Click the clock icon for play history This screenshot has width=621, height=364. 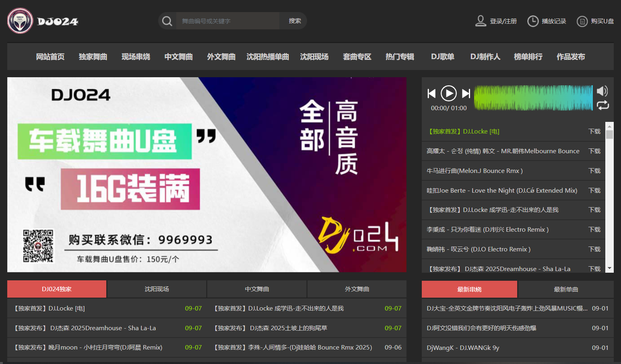click(532, 21)
